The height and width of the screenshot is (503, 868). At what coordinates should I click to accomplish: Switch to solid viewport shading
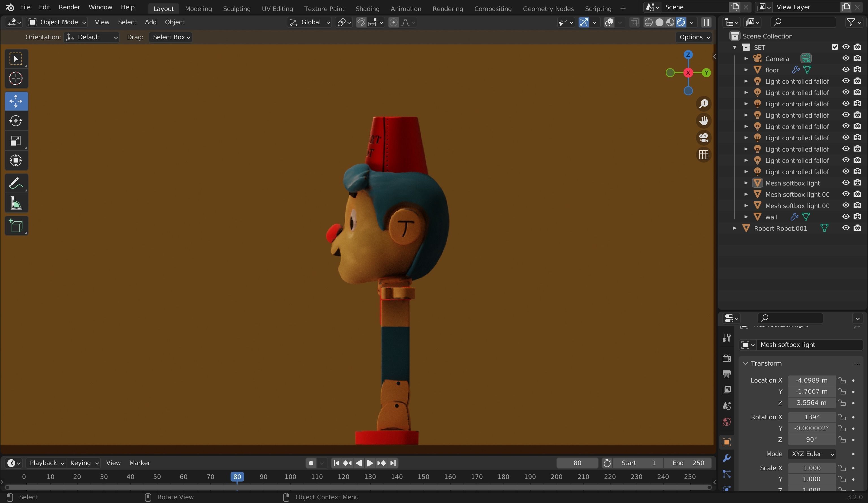(659, 22)
